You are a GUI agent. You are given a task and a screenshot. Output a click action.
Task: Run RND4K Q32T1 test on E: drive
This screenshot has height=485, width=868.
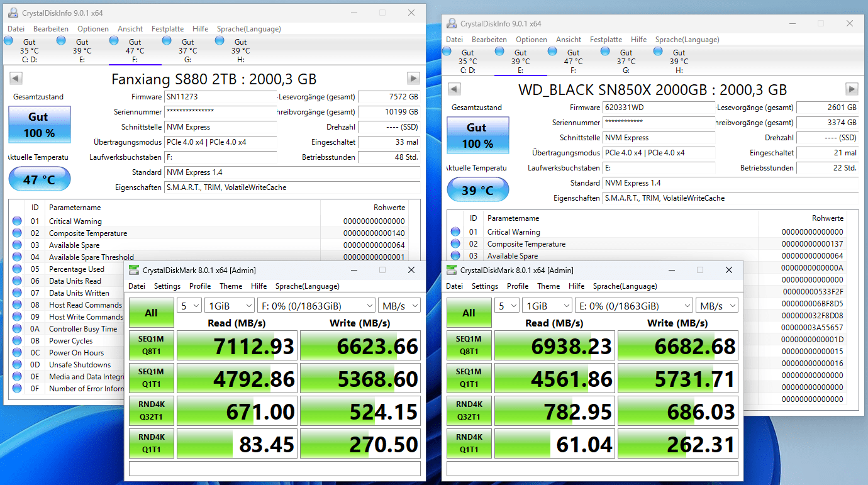click(x=469, y=411)
